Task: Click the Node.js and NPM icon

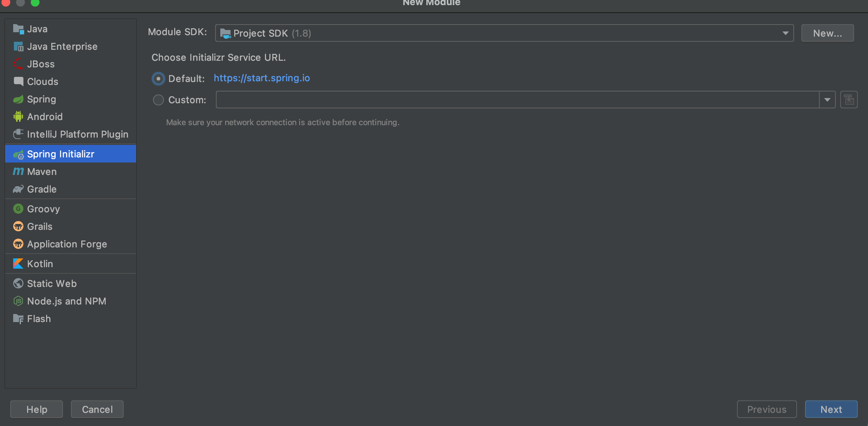Action: 18,301
